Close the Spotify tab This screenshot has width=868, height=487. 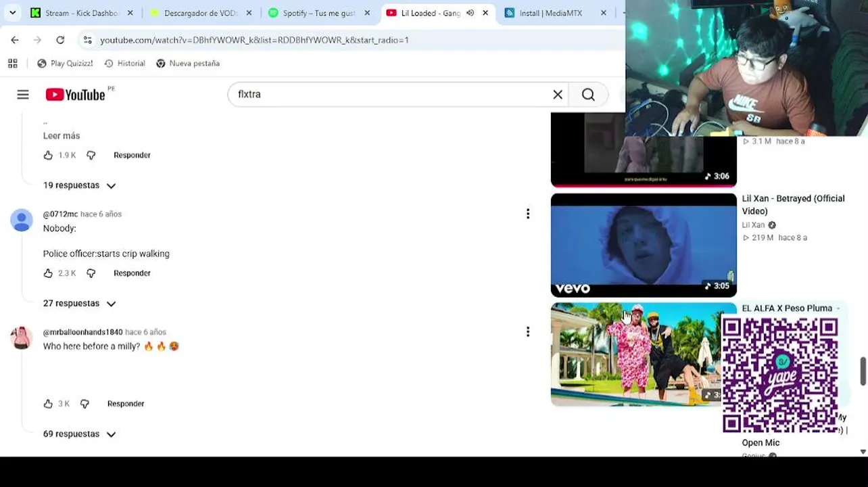click(x=367, y=13)
